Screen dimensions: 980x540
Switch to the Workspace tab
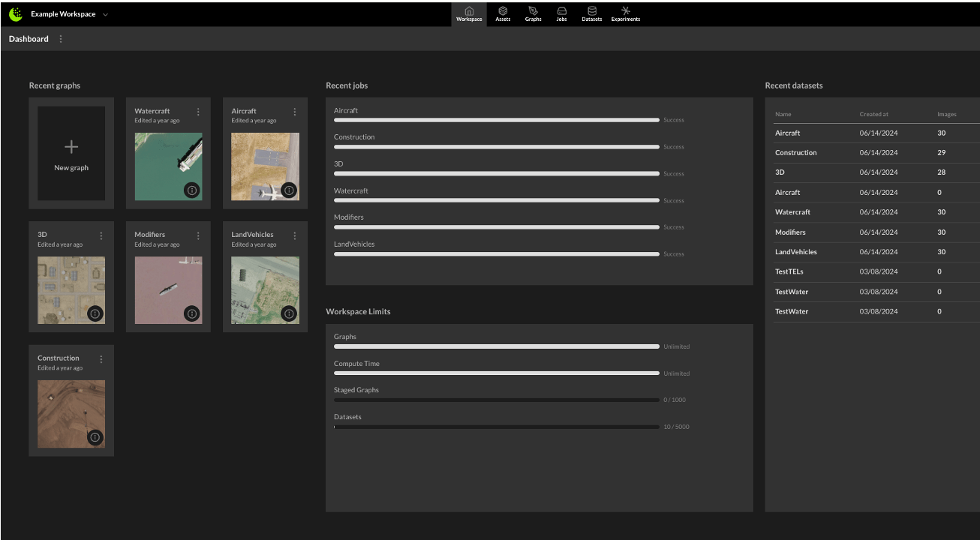pos(469,13)
